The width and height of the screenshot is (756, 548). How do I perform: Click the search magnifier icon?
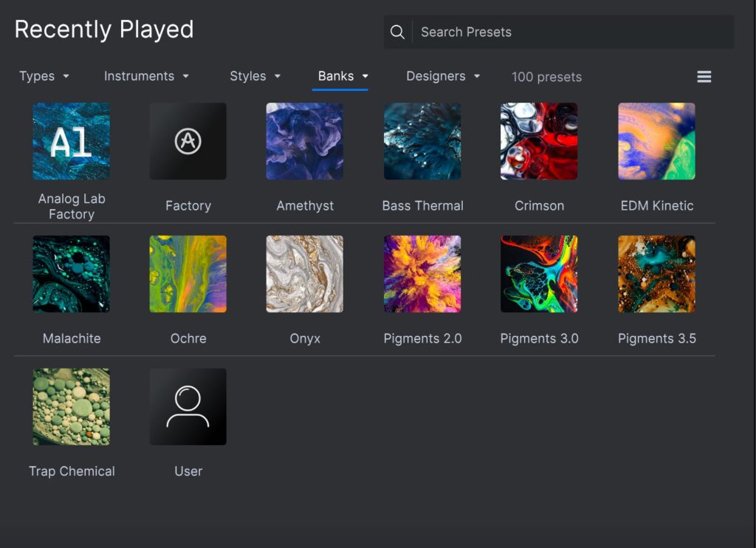(397, 32)
